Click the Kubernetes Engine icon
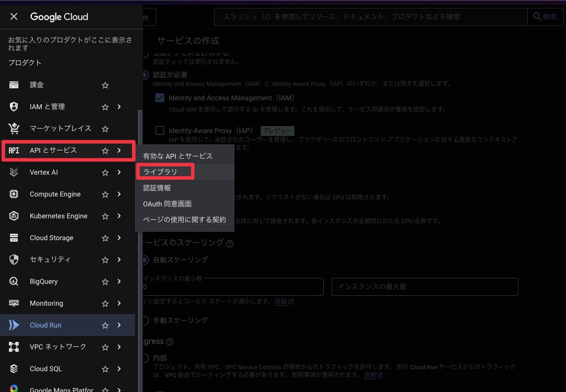The width and height of the screenshot is (566, 392). [14, 216]
